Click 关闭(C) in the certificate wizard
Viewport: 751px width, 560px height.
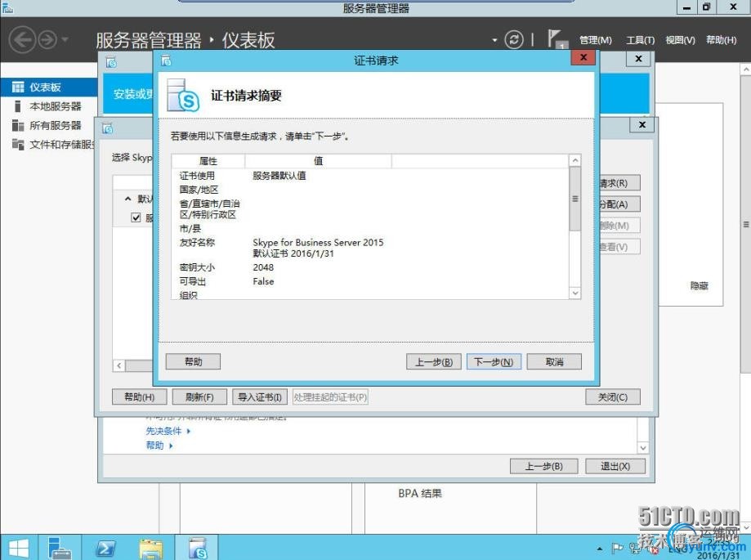(x=613, y=397)
